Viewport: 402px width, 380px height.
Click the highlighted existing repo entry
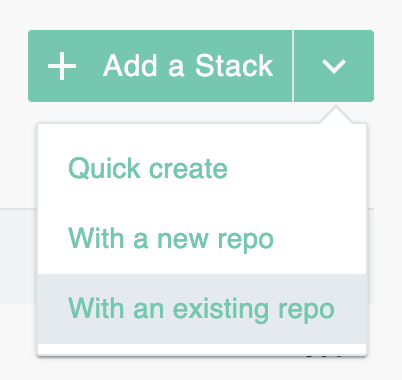(202, 309)
